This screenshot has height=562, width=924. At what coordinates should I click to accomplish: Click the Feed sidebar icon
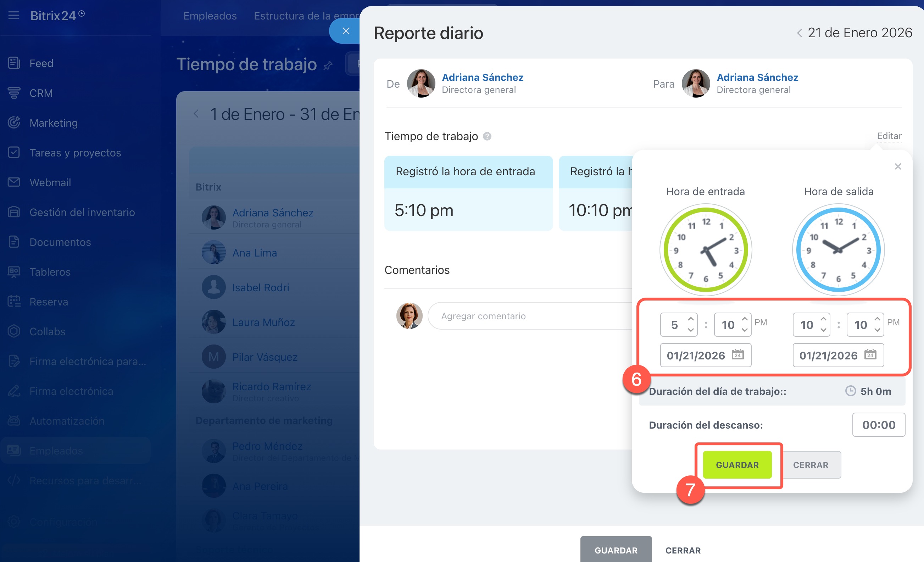14,63
